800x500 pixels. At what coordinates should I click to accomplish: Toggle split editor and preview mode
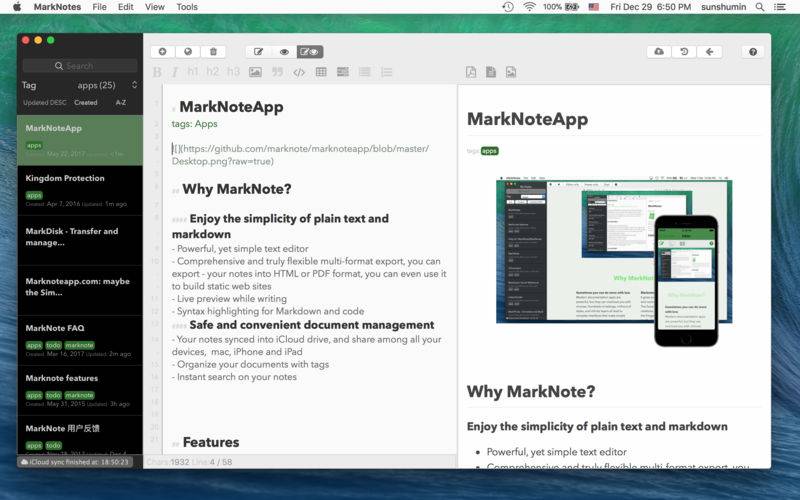click(x=310, y=52)
